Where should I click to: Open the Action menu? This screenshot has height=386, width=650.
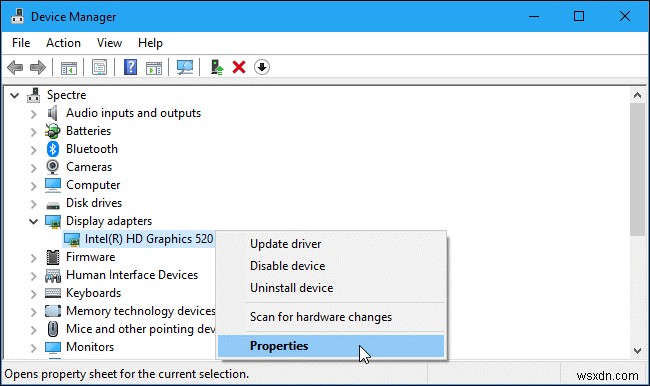tap(63, 43)
